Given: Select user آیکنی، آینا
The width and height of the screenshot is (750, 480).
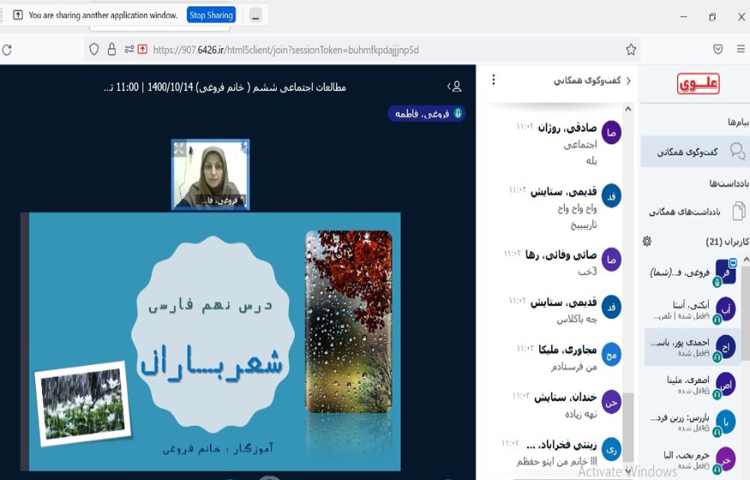Looking at the screenshot, I should click(693, 309).
